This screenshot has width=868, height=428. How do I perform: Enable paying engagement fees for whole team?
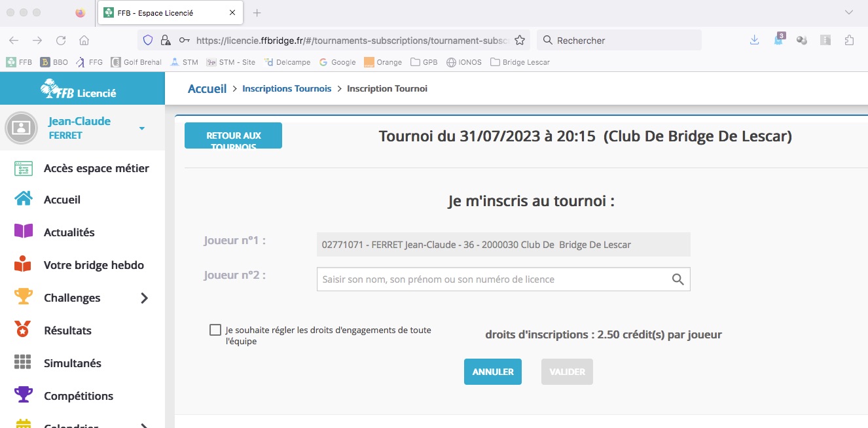pos(215,330)
